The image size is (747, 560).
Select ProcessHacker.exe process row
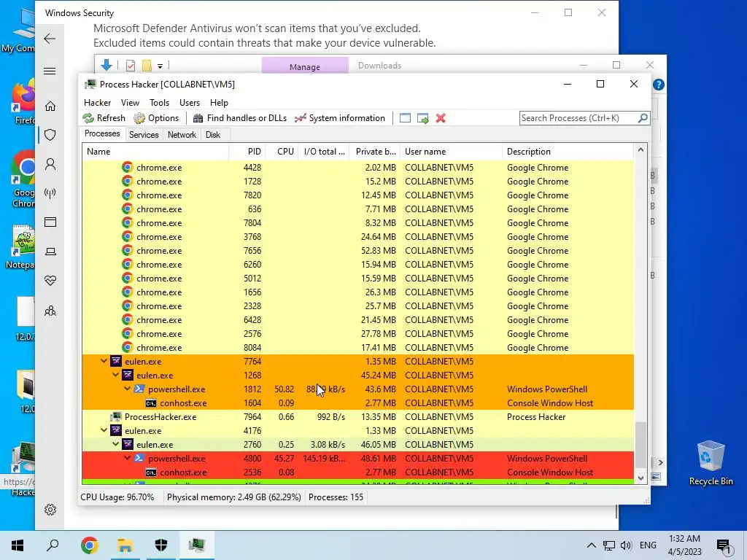click(x=357, y=416)
